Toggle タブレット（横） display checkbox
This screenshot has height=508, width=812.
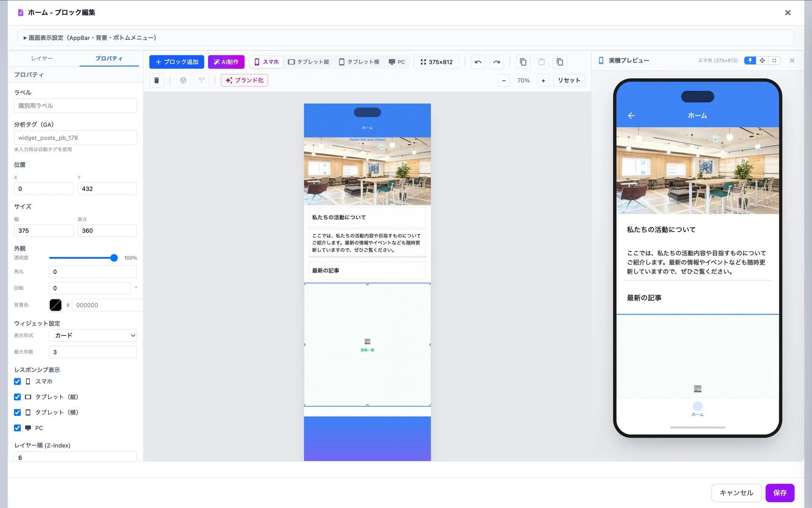pyautogui.click(x=17, y=412)
